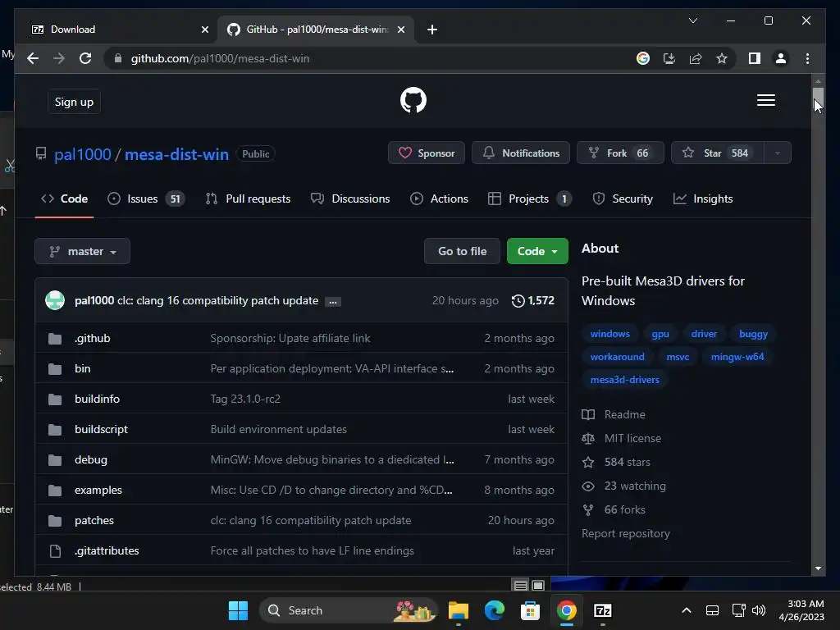Go back with browser back arrow
Viewport: 840px width, 630px height.
click(x=33, y=58)
